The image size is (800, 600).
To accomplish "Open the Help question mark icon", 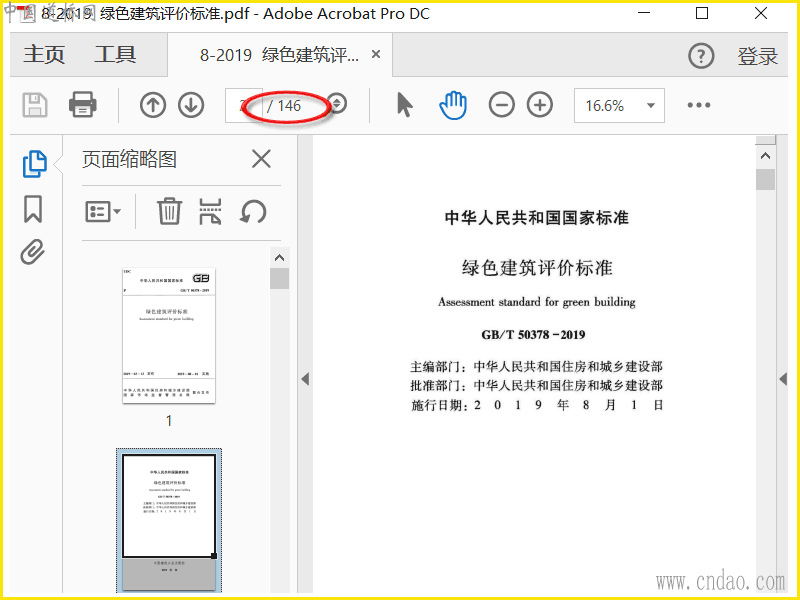I will click(x=701, y=56).
